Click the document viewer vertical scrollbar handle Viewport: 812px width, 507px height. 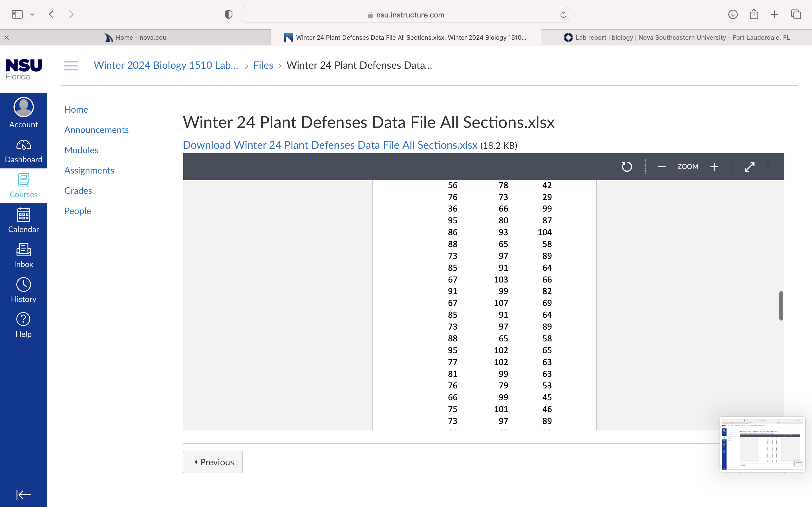781,306
